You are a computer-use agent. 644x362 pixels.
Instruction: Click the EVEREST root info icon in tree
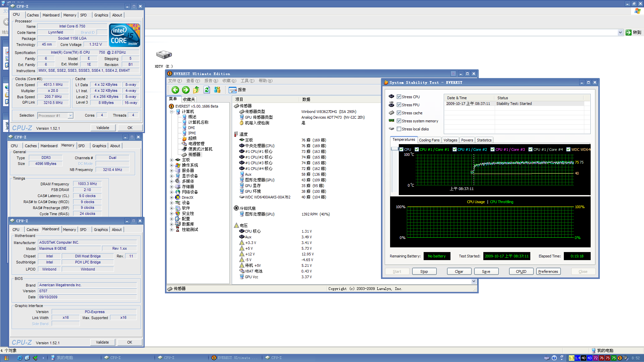171,106
